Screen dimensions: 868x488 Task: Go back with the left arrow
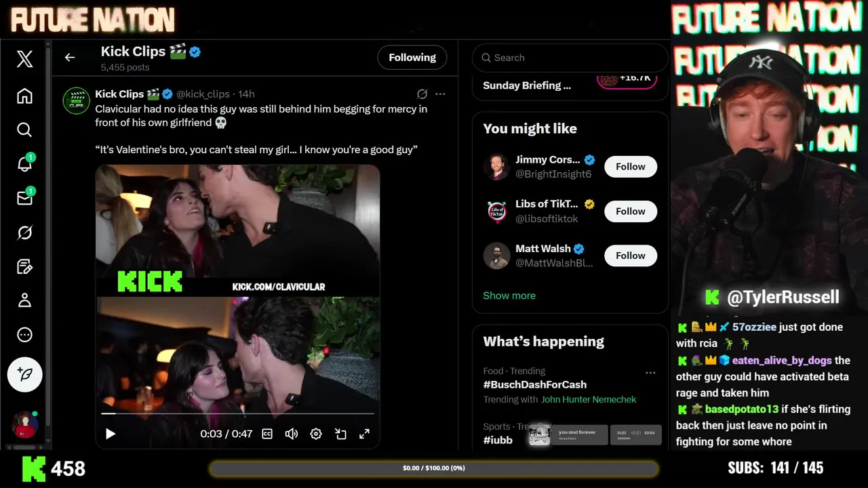point(70,58)
